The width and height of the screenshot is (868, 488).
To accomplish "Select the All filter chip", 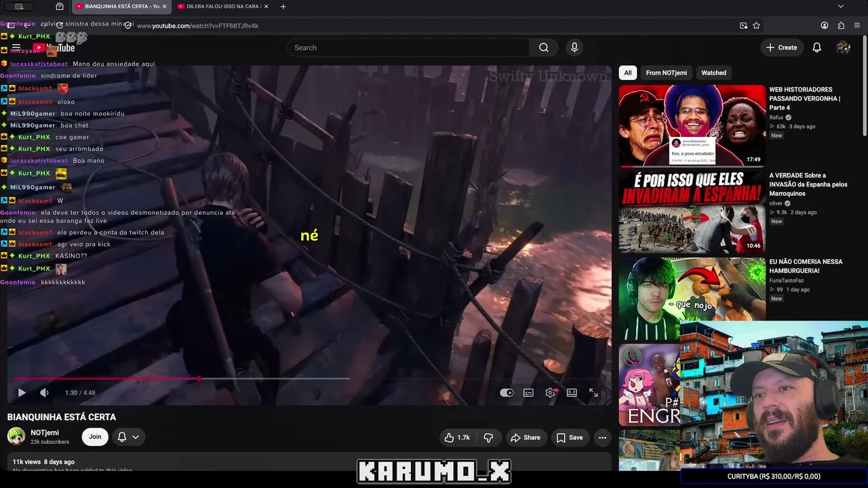I will pyautogui.click(x=628, y=73).
